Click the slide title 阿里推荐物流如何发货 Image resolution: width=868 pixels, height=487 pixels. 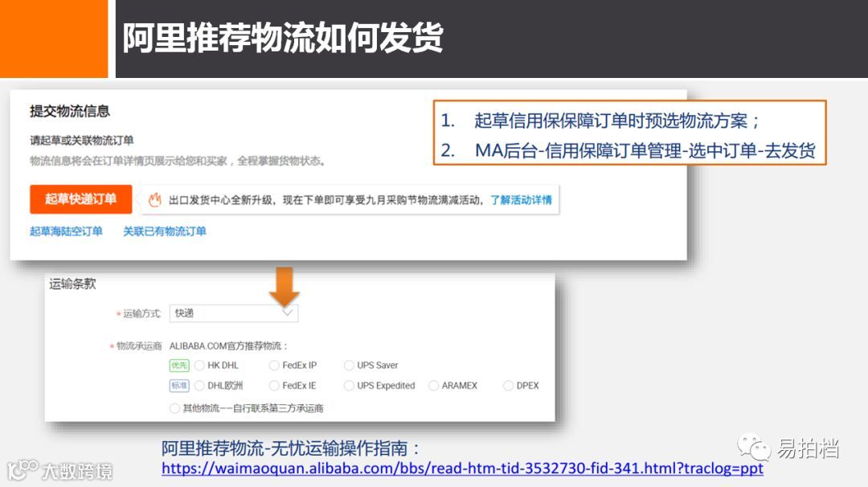pos(283,38)
